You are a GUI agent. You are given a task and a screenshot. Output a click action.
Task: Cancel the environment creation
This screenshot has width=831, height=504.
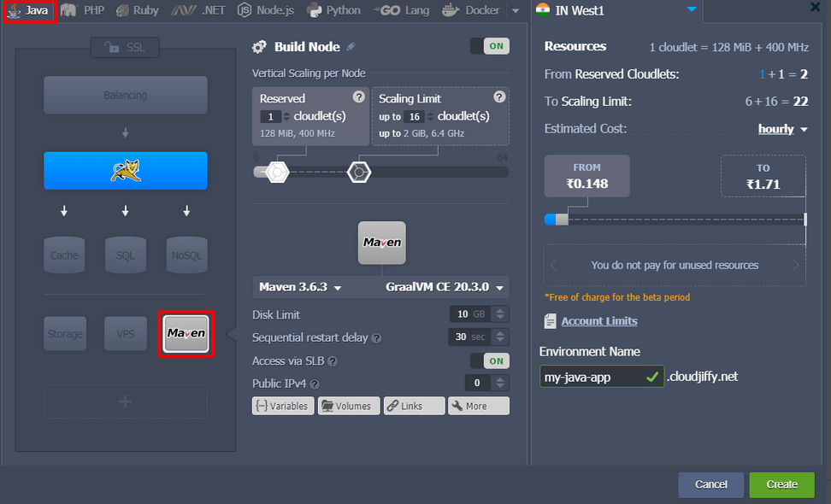710,484
